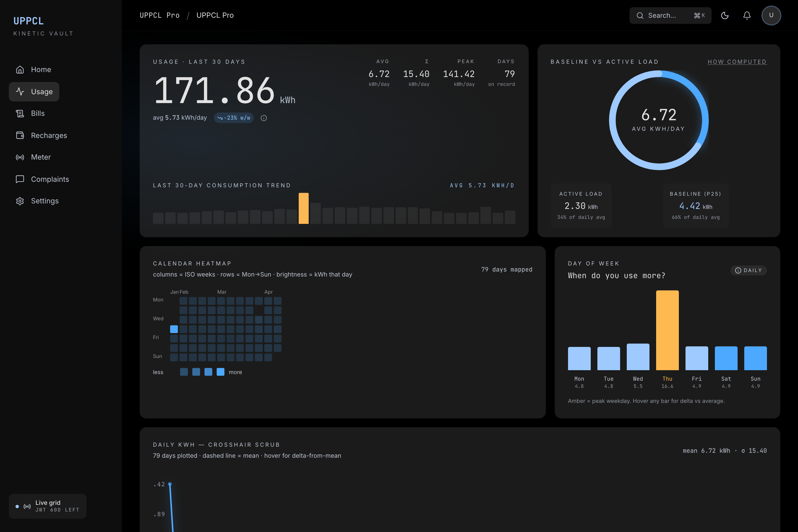Select the Recharges wallet icon

tap(20, 135)
